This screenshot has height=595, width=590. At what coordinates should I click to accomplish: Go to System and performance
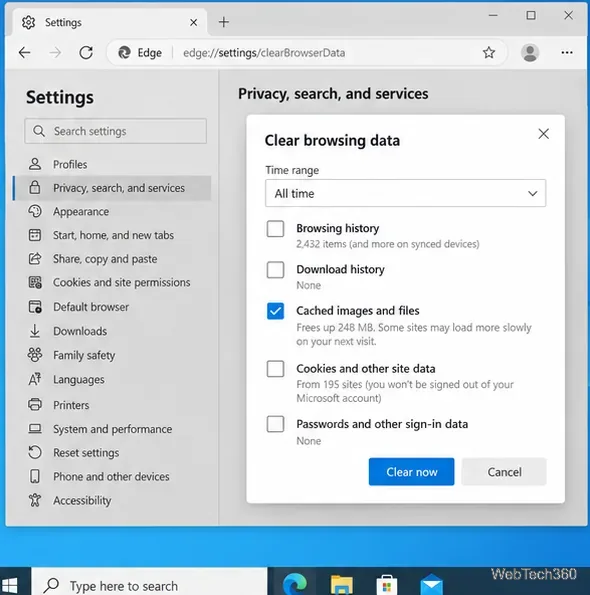pyautogui.click(x=112, y=429)
